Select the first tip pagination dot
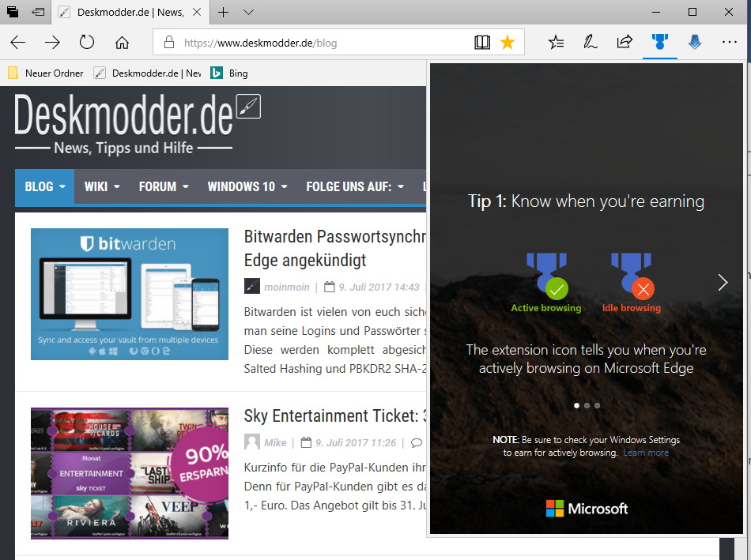 [x=576, y=405]
